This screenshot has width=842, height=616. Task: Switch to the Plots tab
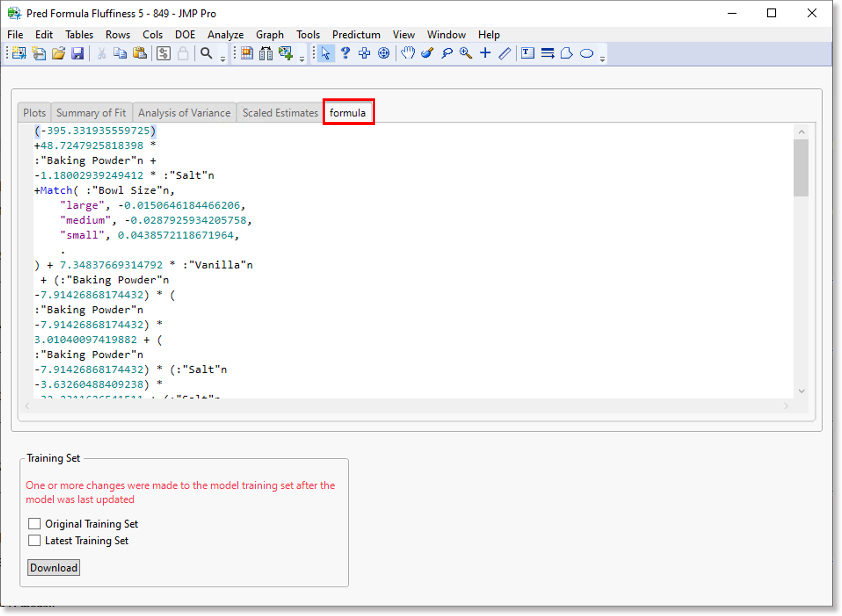pyautogui.click(x=34, y=113)
